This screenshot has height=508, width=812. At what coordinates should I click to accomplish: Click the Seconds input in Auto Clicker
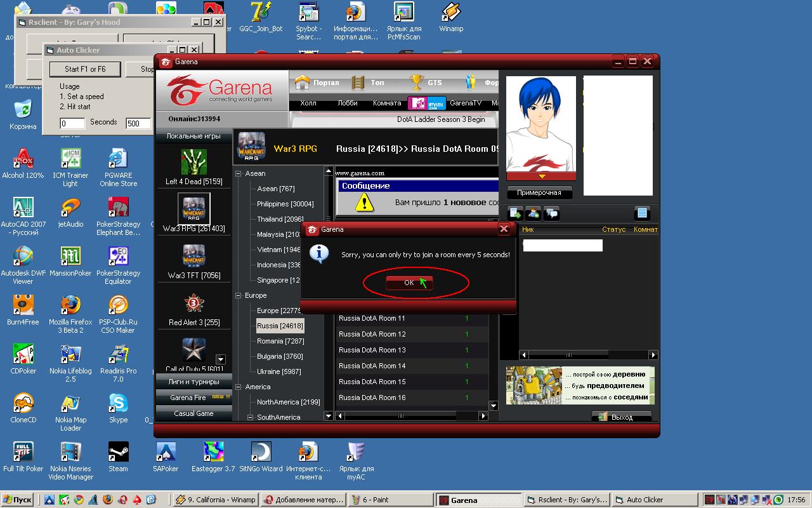coord(72,123)
